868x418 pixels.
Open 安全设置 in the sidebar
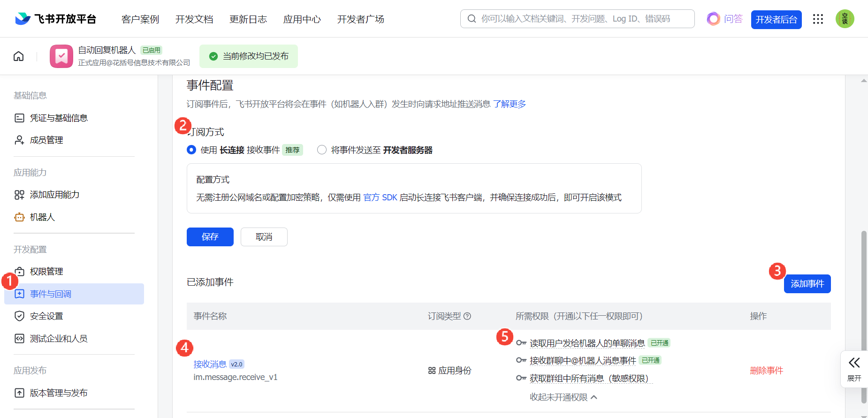tap(46, 316)
